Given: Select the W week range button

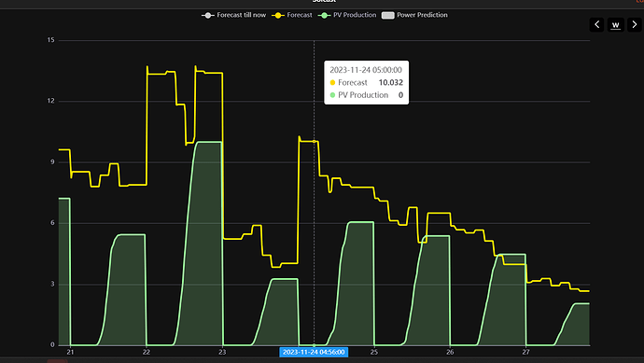Looking at the screenshot, I should click(616, 24).
